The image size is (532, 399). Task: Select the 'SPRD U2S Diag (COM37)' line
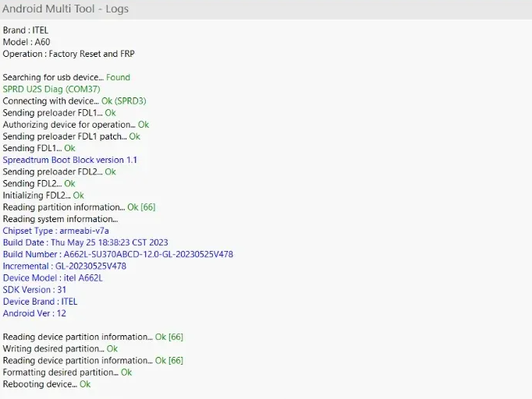pyautogui.click(x=51, y=89)
